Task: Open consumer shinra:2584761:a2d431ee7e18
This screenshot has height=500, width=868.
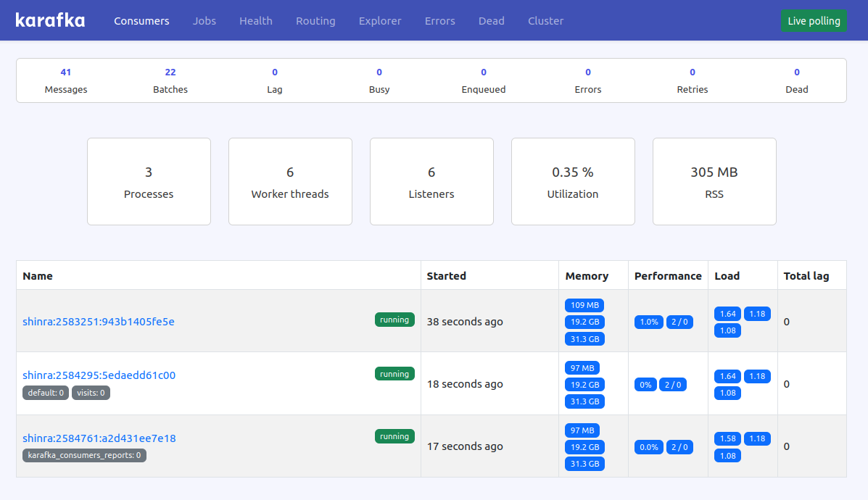Action: (x=98, y=438)
